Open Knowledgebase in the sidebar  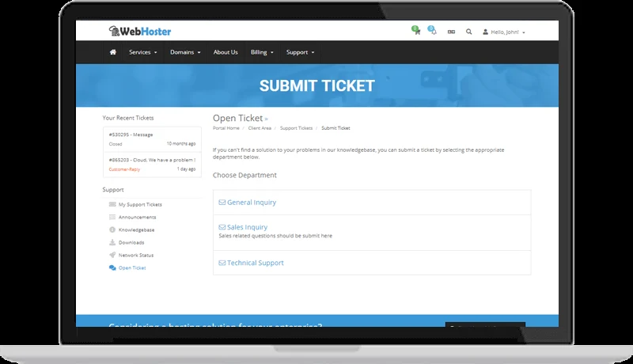click(136, 229)
